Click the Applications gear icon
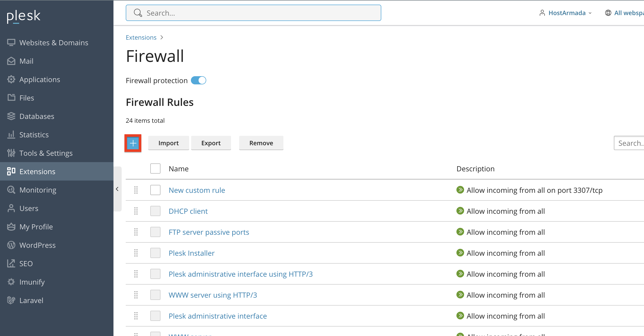 pyautogui.click(x=11, y=79)
